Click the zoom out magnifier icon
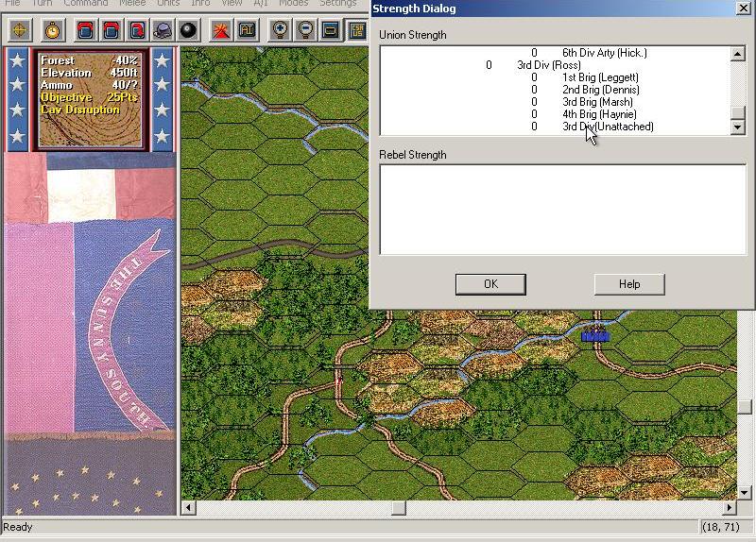 coord(305,29)
